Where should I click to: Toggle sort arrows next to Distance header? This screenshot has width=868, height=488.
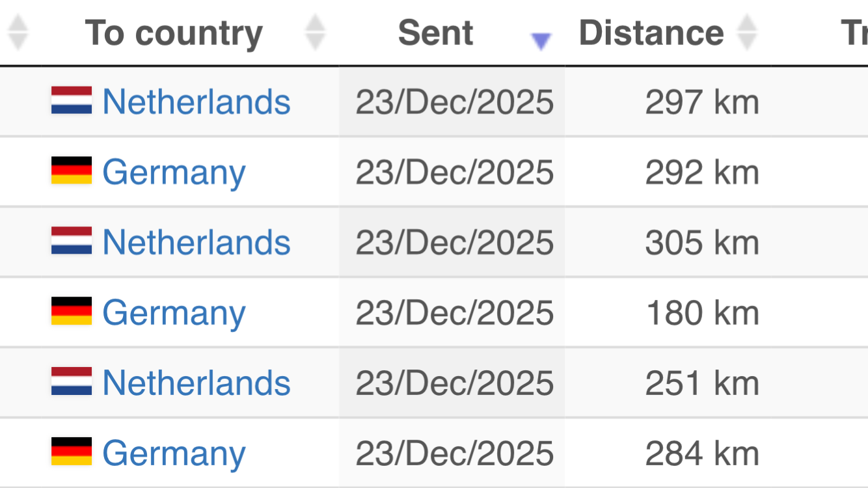pyautogui.click(x=746, y=33)
